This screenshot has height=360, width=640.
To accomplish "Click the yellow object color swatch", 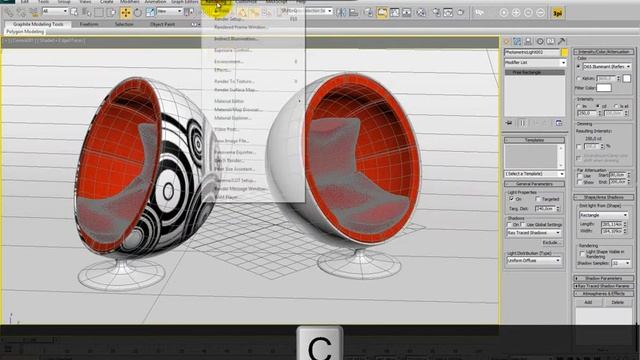I will click(x=564, y=52).
